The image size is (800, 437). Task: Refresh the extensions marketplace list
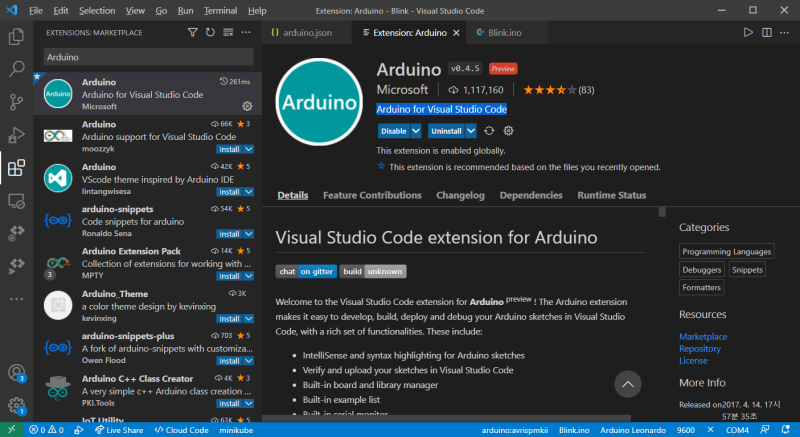[210, 33]
